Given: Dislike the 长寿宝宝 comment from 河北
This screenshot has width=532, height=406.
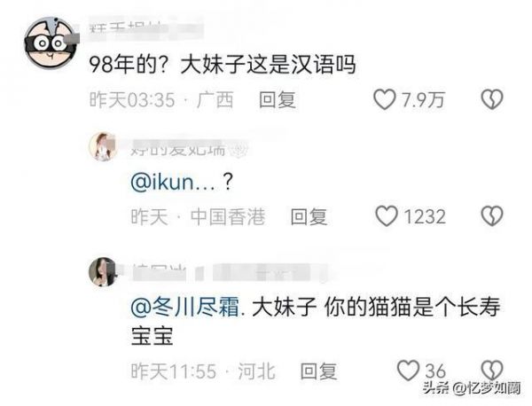Looking at the screenshot, I should 492,370.
